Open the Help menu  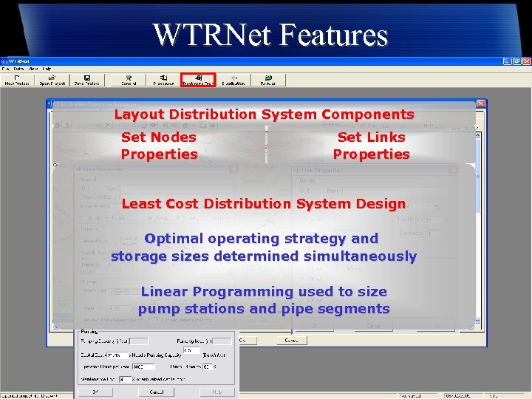click(x=47, y=69)
